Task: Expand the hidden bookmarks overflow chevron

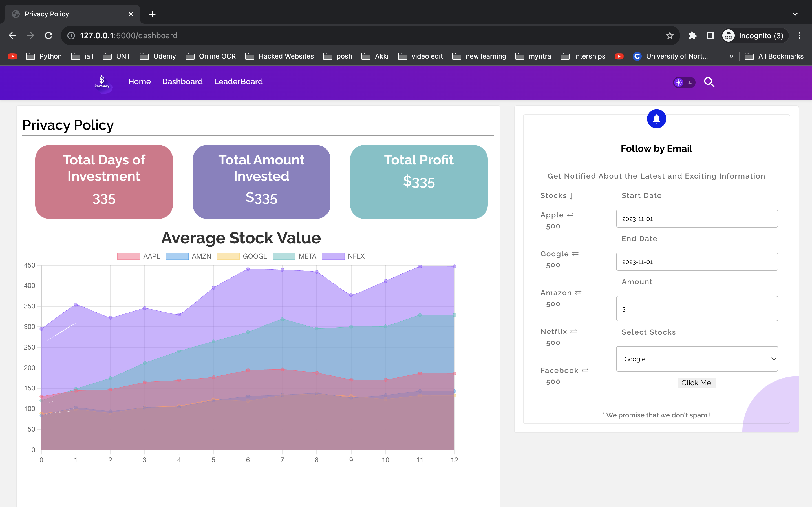Action: [731, 56]
